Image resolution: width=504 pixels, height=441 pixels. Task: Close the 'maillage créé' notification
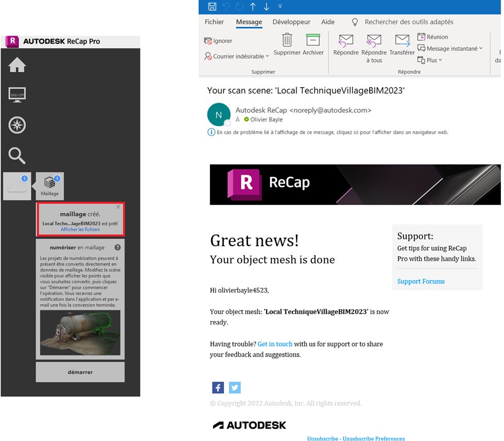118,207
